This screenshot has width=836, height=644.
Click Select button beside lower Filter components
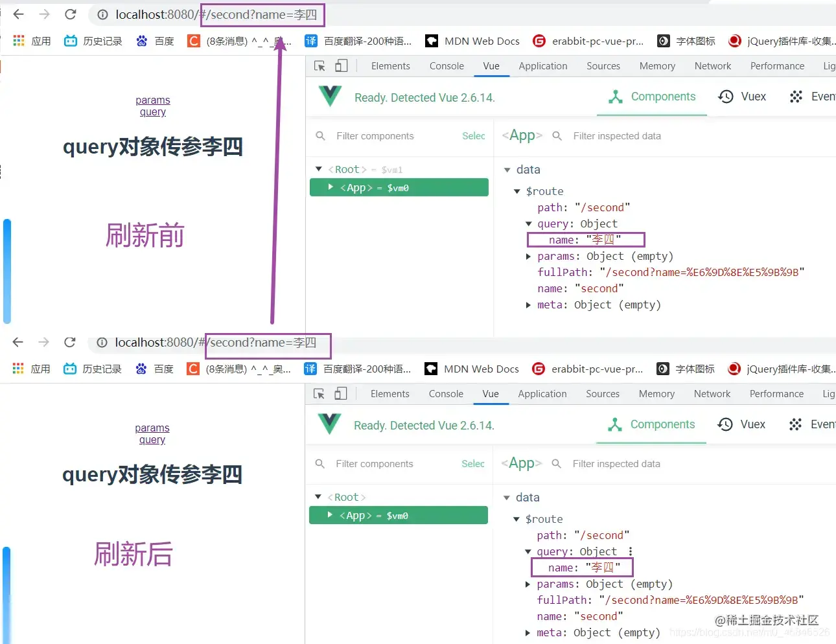(x=473, y=464)
